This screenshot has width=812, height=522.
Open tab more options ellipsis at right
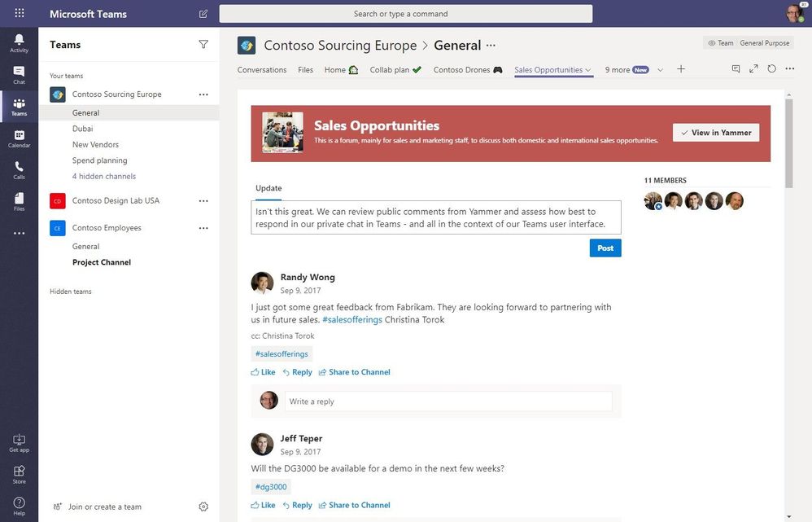tap(790, 68)
